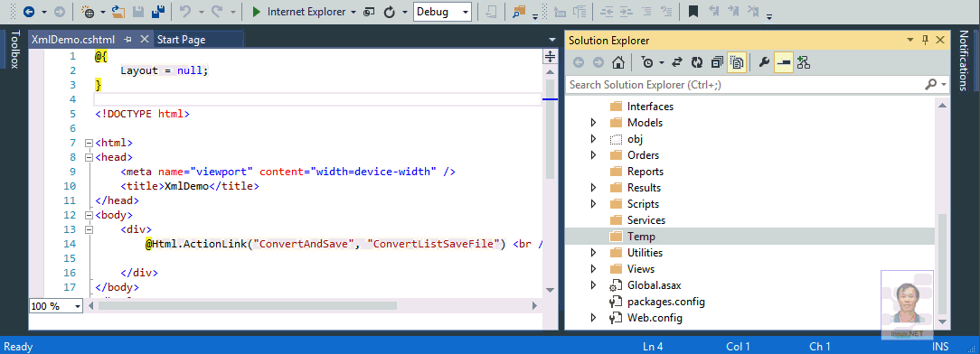Image resolution: width=980 pixels, height=354 pixels.
Task: Click the editor vertical scrollbar thumb
Action: 550,128
